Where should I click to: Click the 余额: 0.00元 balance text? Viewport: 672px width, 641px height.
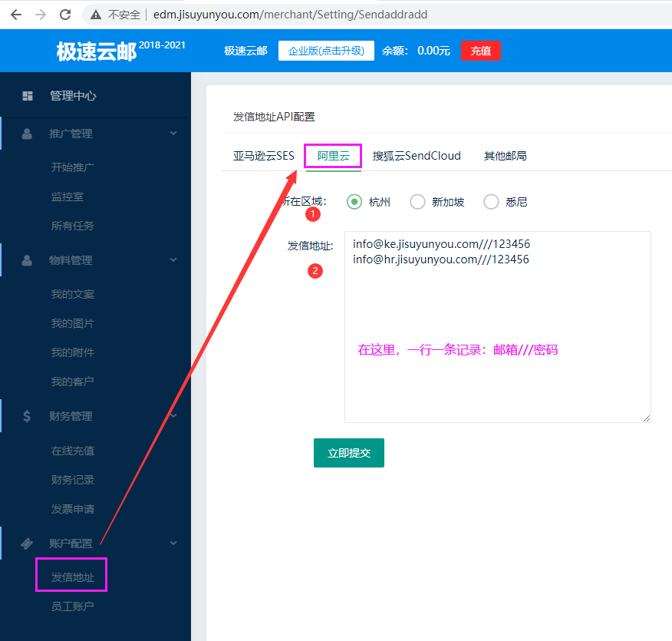tap(416, 51)
